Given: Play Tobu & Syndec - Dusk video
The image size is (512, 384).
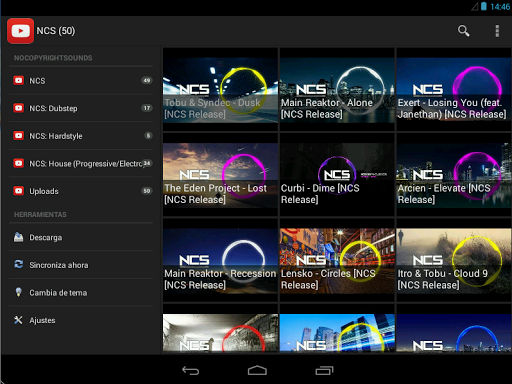Looking at the screenshot, I should [x=220, y=90].
